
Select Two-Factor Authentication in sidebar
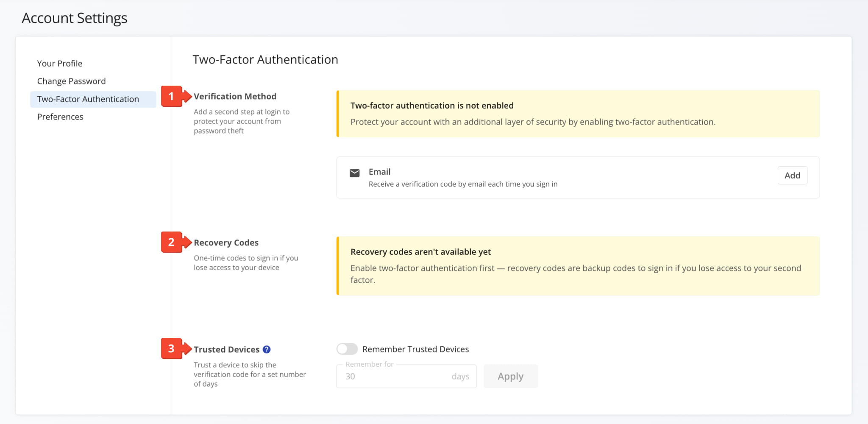click(x=93, y=99)
